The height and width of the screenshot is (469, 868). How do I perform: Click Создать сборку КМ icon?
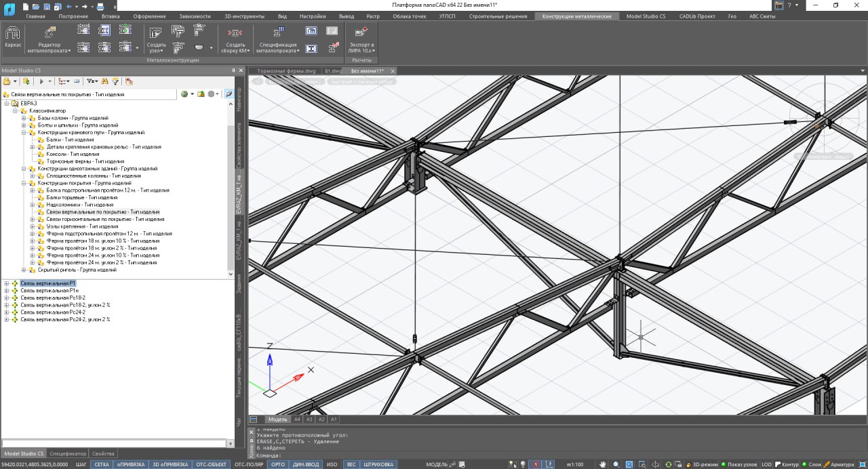[x=235, y=34]
